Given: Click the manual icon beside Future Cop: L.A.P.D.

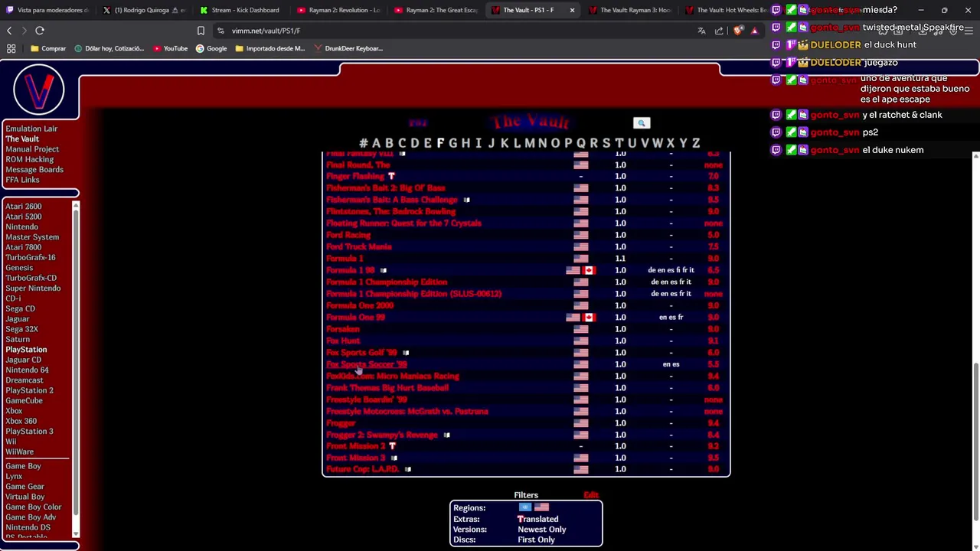Looking at the screenshot, I should tap(407, 469).
